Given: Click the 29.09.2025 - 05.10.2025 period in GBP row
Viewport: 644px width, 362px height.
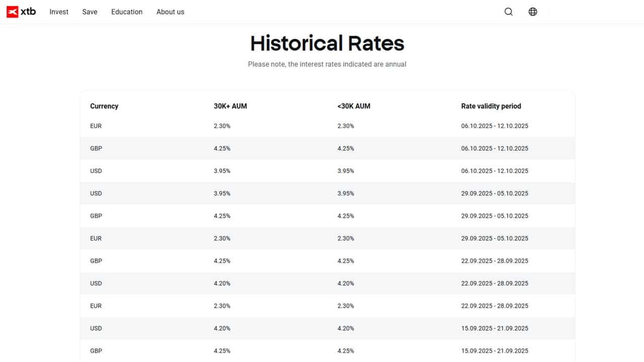Looking at the screenshot, I should (495, 216).
